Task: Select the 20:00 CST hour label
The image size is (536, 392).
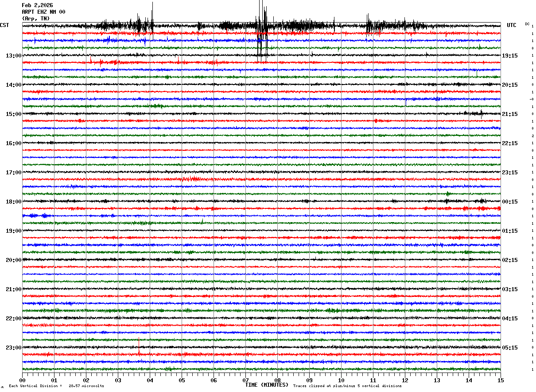Action: click(x=14, y=260)
